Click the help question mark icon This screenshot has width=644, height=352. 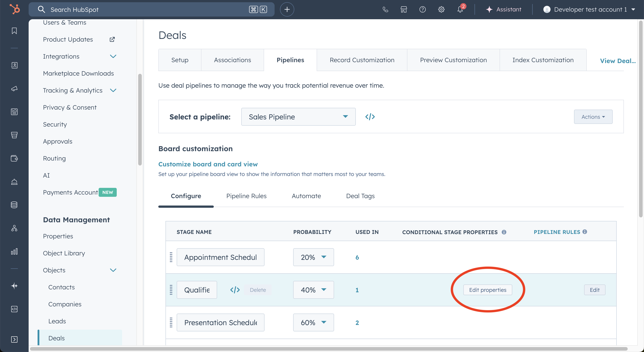tap(422, 9)
